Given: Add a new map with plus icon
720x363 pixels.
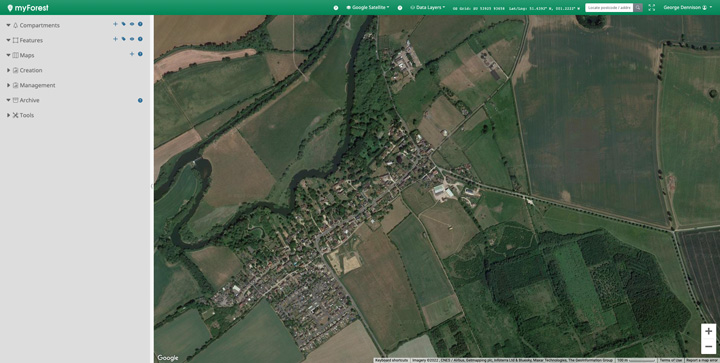Looking at the screenshot, I should point(132,54).
